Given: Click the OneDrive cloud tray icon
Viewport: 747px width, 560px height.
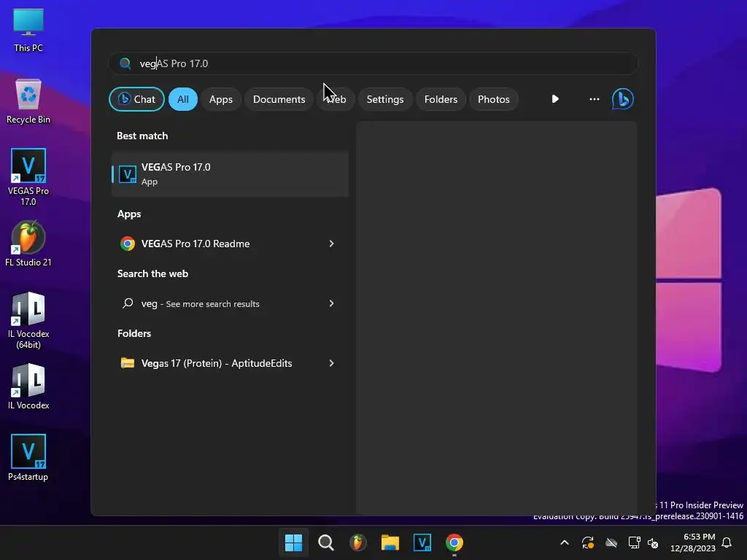Looking at the screenshot, I should pos(611,542).
